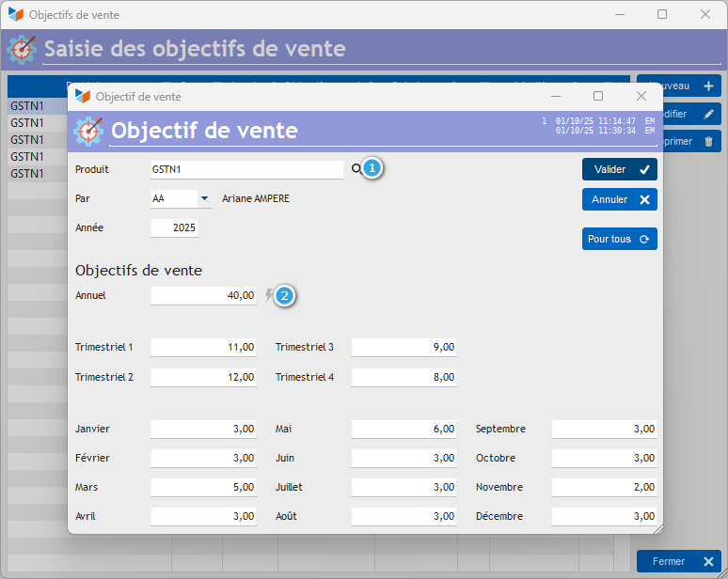Image resolution: width=728 pixels, height=579 pixels.
Task: Select the Produit input field
Action: [247, 170]
